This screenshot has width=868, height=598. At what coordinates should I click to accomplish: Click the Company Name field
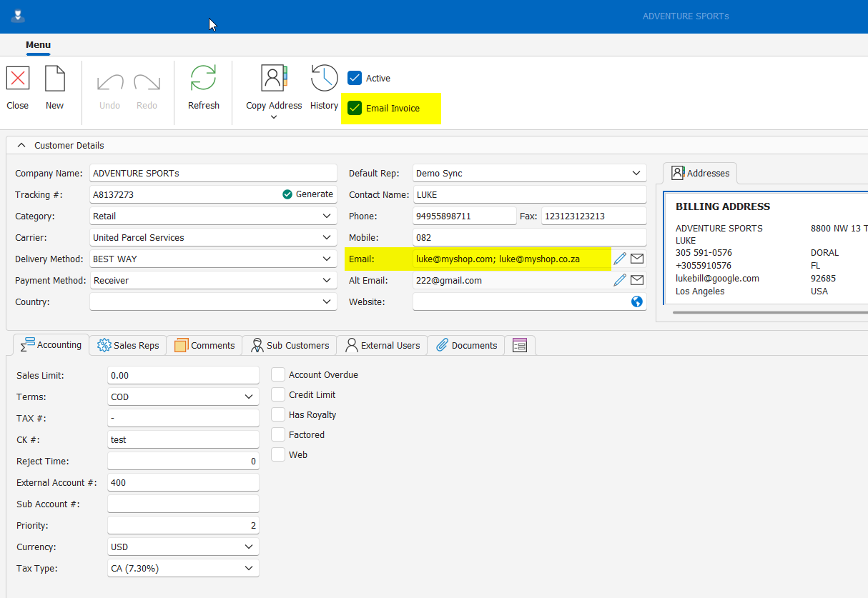tap(213, 173)
